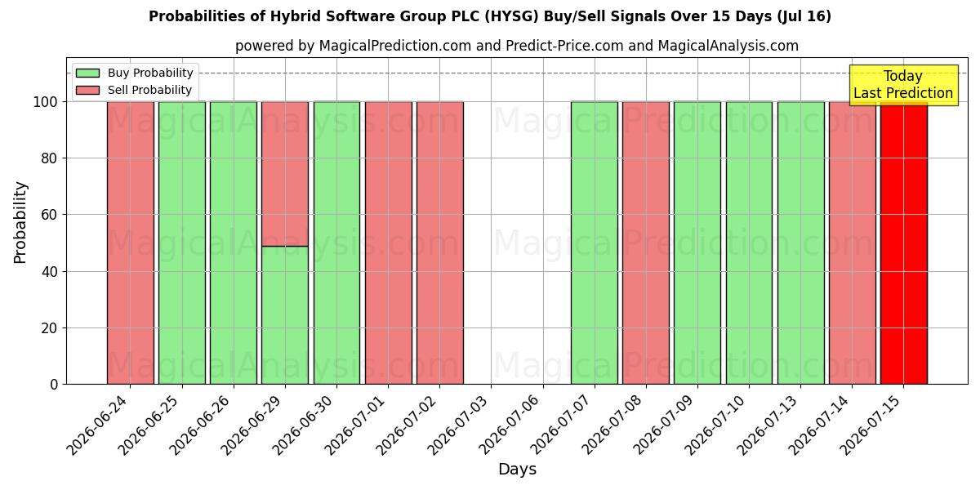Click the y-axis tick label 60
The image size is (980, 490).
[x=51, y=215]
